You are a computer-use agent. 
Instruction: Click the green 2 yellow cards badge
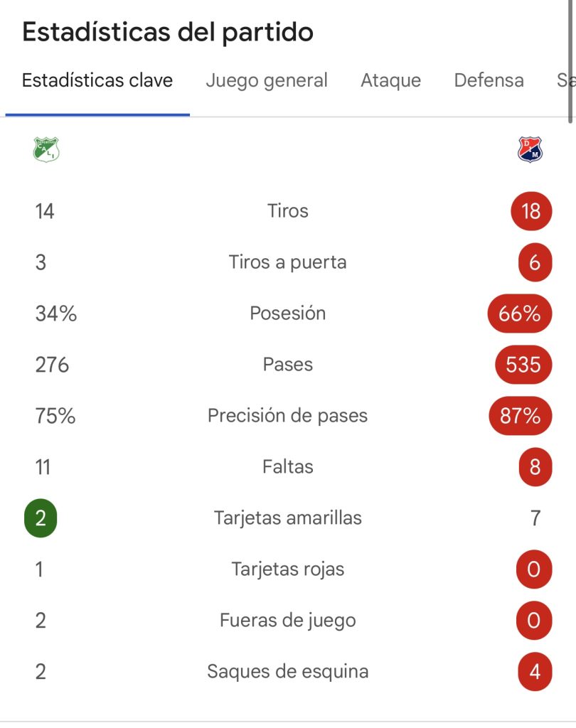point(41,518)
